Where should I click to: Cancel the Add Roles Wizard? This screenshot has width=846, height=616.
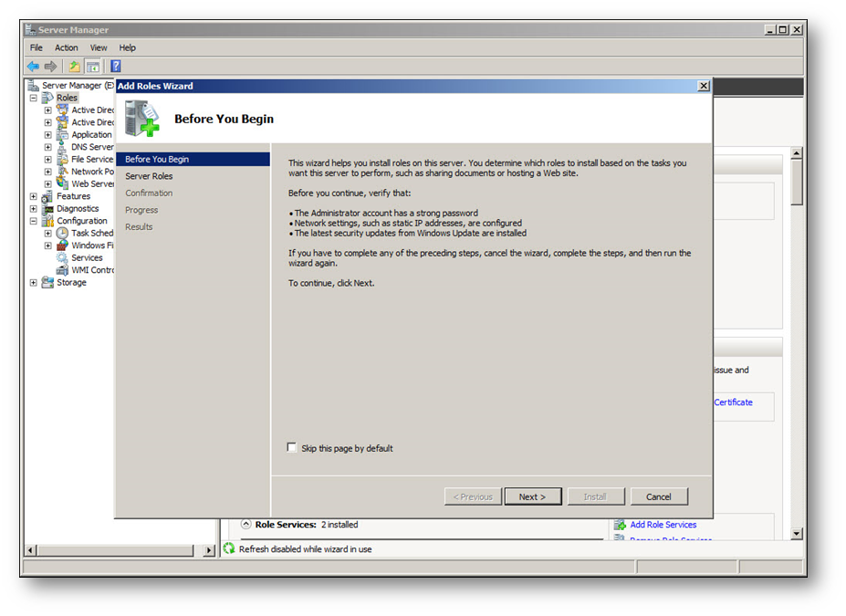(x=658, y=496)
